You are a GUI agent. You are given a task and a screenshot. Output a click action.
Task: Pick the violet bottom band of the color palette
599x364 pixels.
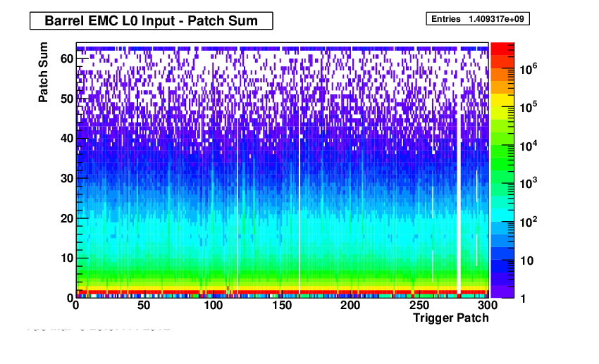[x=502, y=291]
